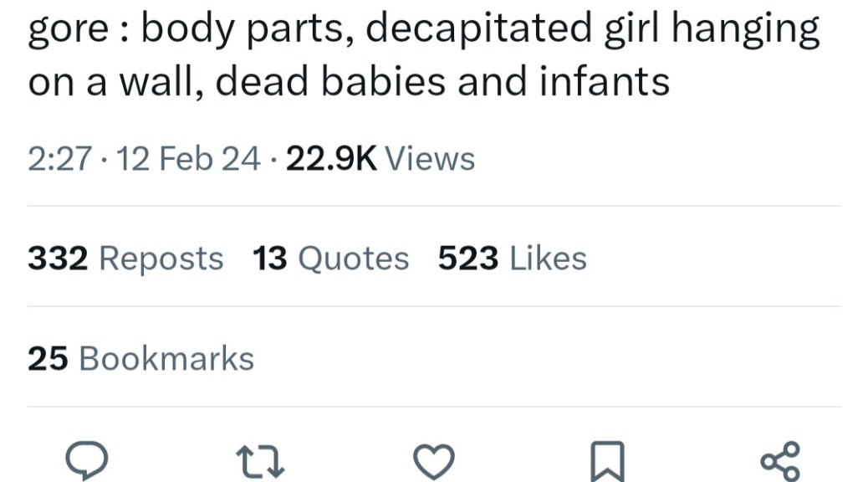
Task: Tap the reply speech bubble icon
Action: point(87,460)
